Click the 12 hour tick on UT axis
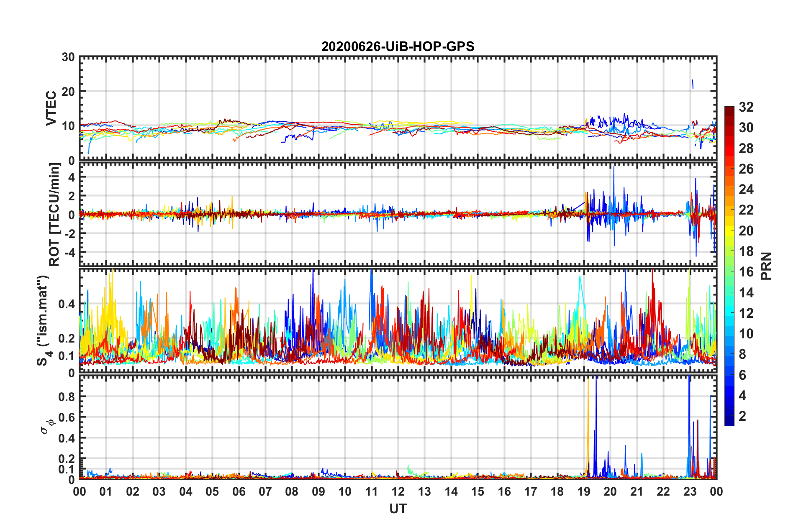This screenshot has height=532, width=796. coord(398,491)
